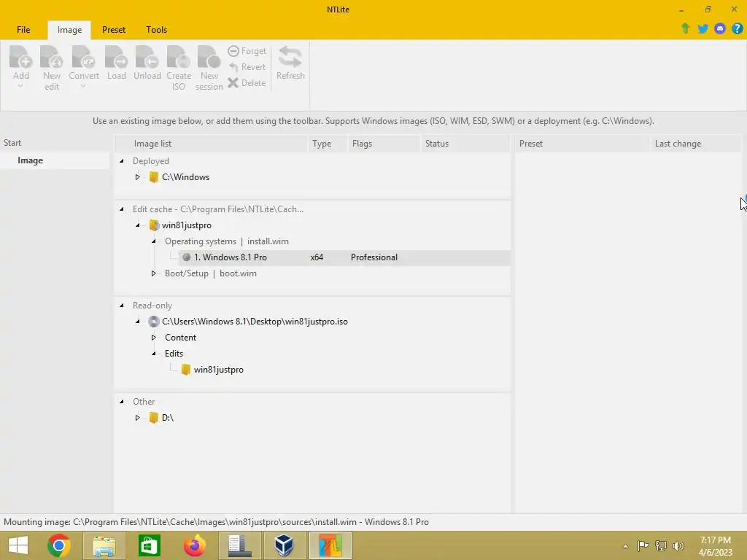Collapse the Edit cache group
Image resolution: width=747 pixels, height=560 pixels.
pyautogui.click(x=122, y=209)
